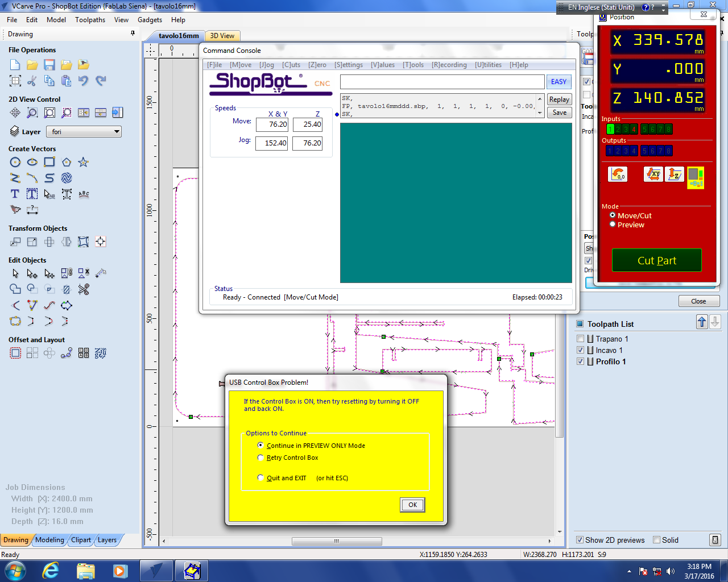Select Continue in PREVIEW ONLY Mode option
Screen dimensions: 728x582
coord(260,446)
